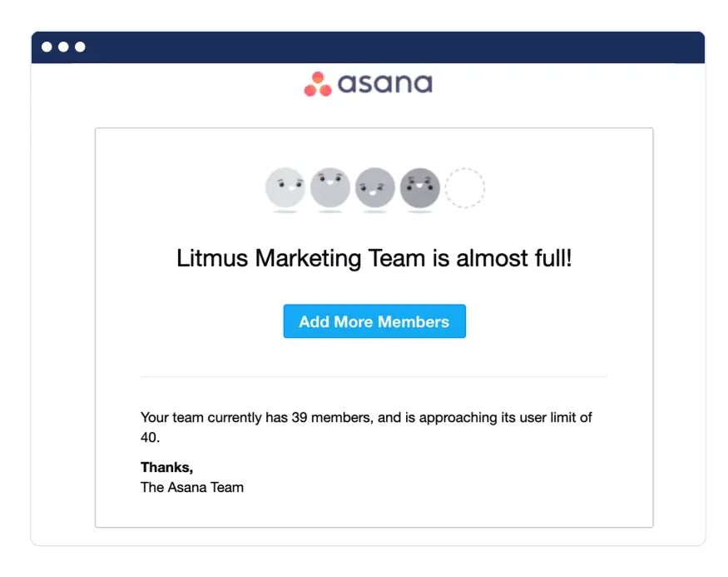The width and height of the screenshot is (728, 577).
Task: Select the first light gray avatar face
Action: pos(285,187)
